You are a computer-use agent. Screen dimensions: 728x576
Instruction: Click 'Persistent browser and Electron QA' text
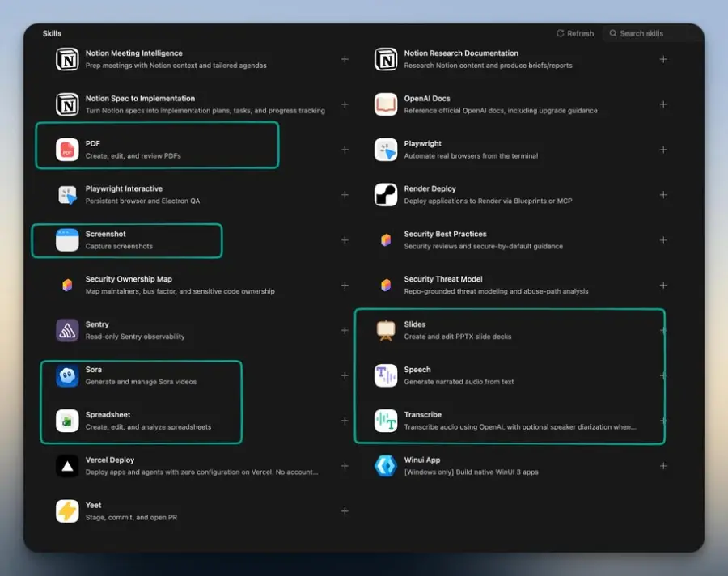(142, 201)
